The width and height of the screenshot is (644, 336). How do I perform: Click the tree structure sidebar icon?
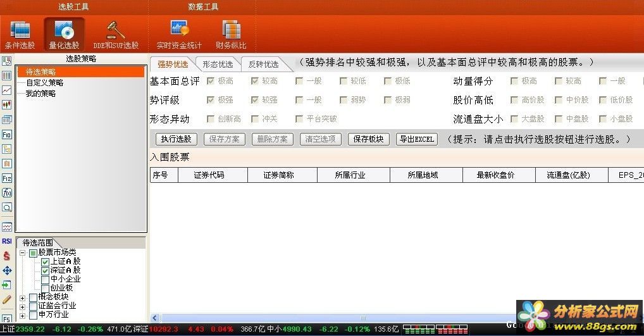point(6,149)
